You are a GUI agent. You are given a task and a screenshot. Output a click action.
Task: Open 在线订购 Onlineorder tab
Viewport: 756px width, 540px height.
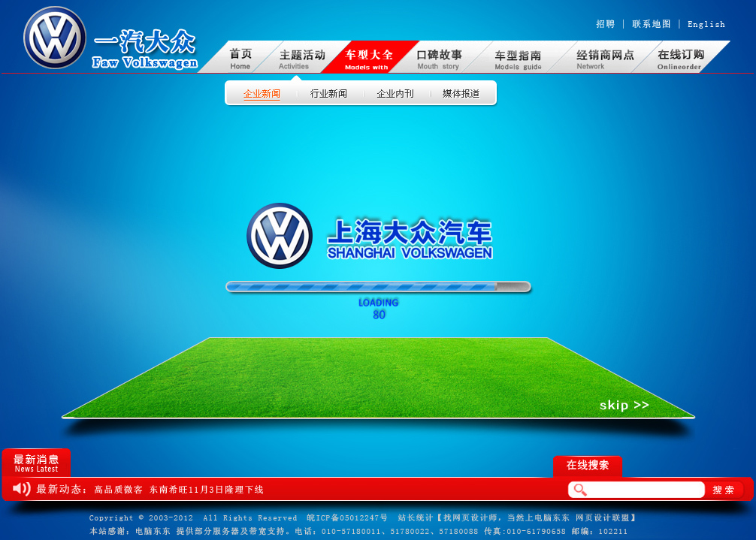[x=680, y=59]
